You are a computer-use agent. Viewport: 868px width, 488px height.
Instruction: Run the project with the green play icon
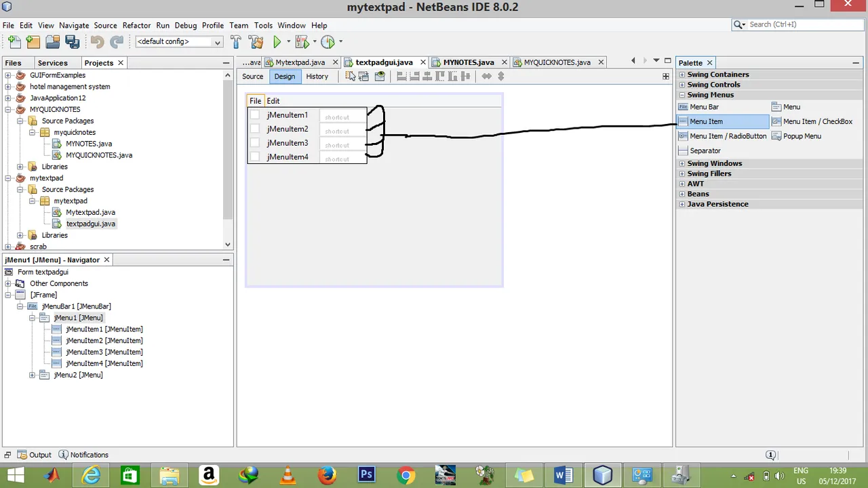(277, 42)
